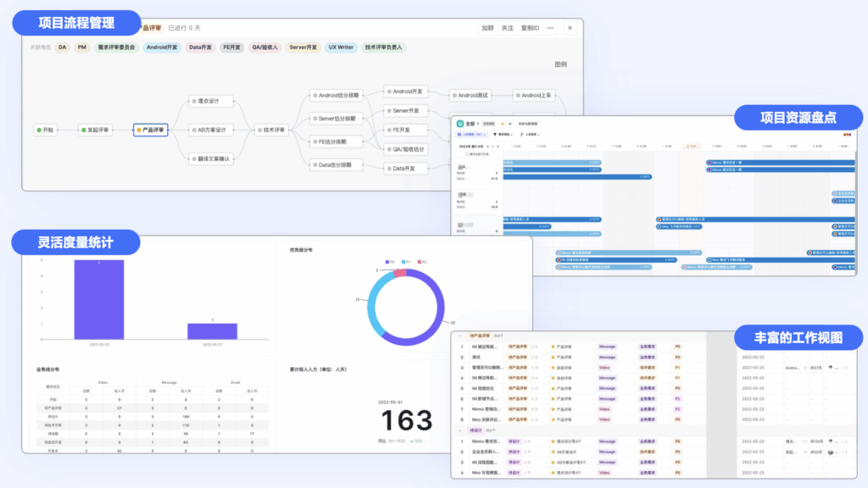Click the star favorite icon beside 全部

point(503,124)
